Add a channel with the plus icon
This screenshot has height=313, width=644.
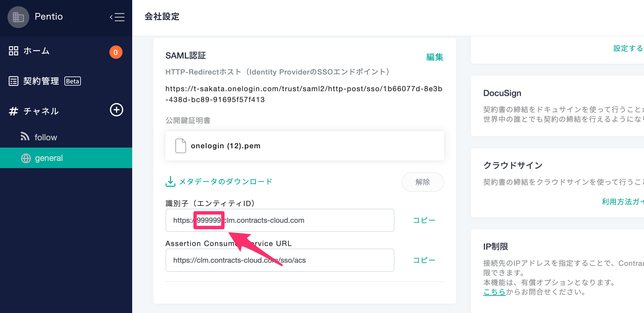(x=116, y=110)
